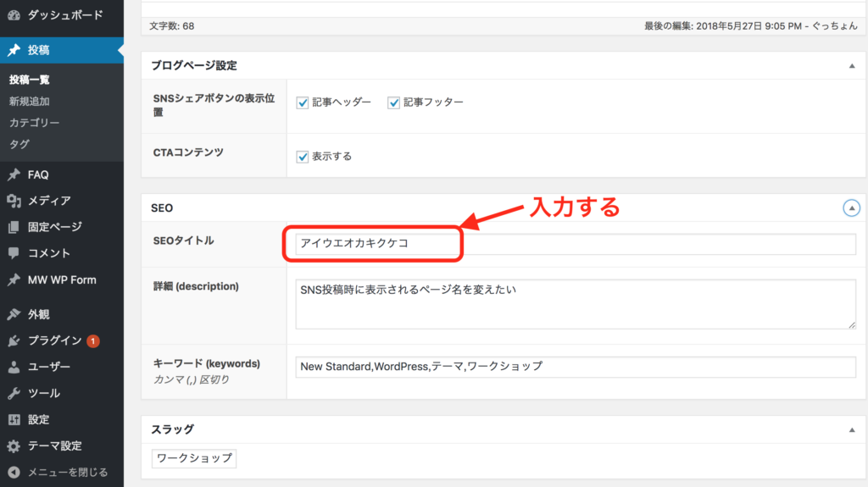Toggle the CTA 表示する checkbox

coord(302,157)
